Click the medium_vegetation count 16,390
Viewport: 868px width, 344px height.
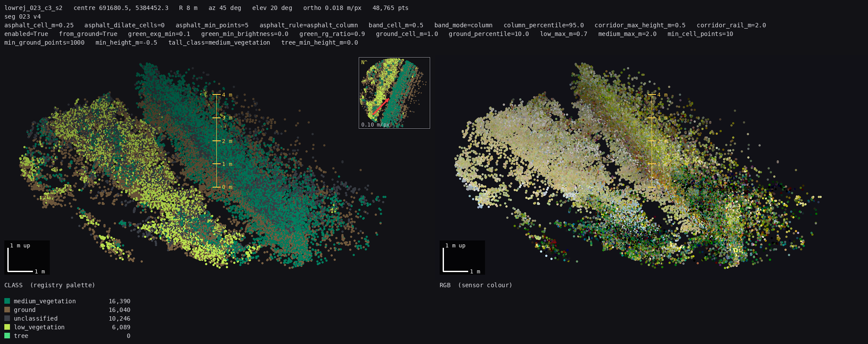pos(119,301)
